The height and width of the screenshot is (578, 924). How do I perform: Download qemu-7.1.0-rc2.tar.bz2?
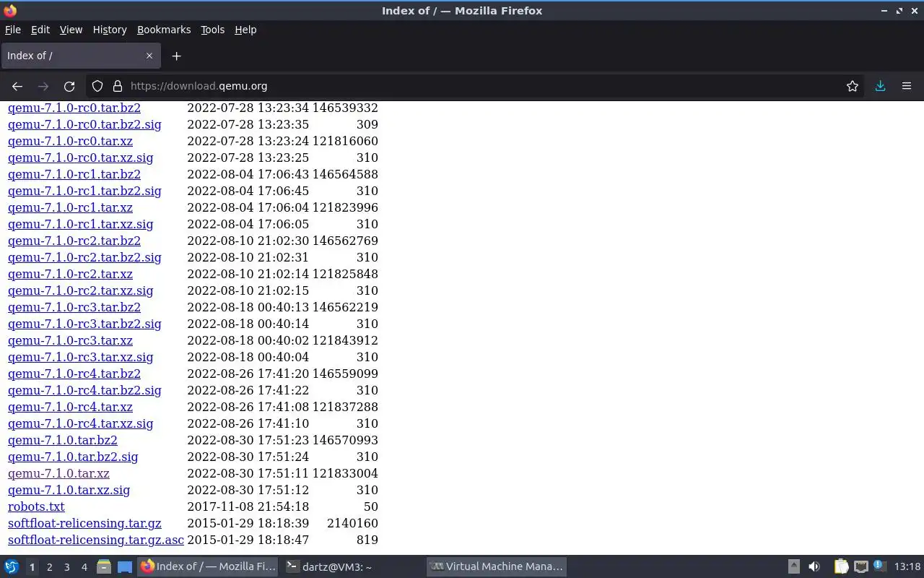[x=74, y=241]
